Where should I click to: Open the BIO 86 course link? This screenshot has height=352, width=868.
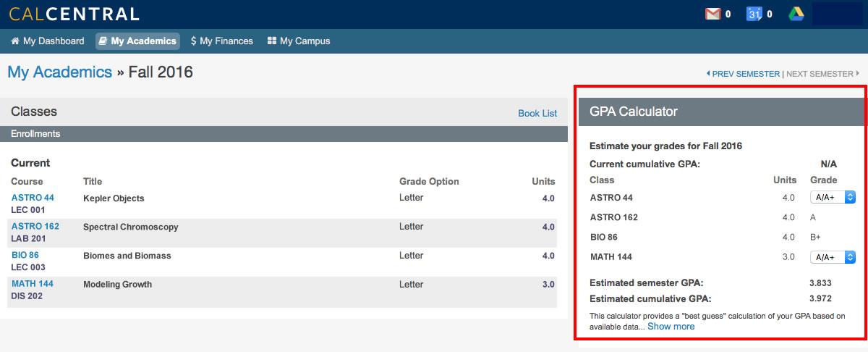(x=25, y=255)
